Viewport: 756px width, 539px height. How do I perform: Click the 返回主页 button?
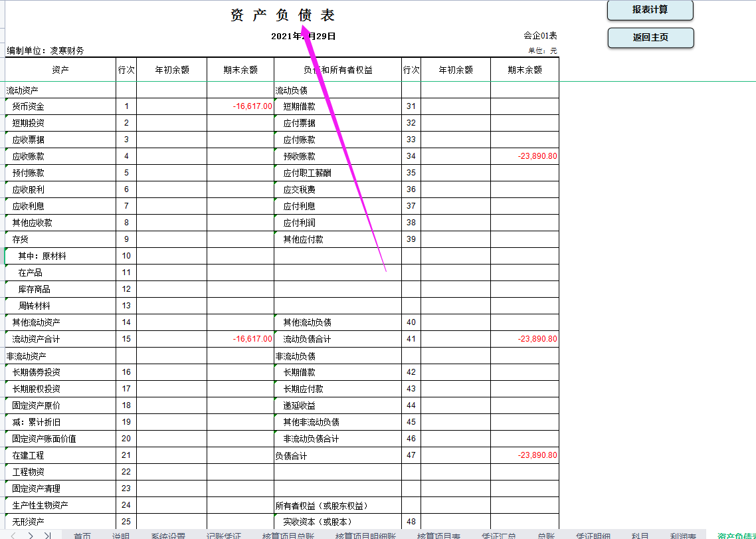[650, 38]
